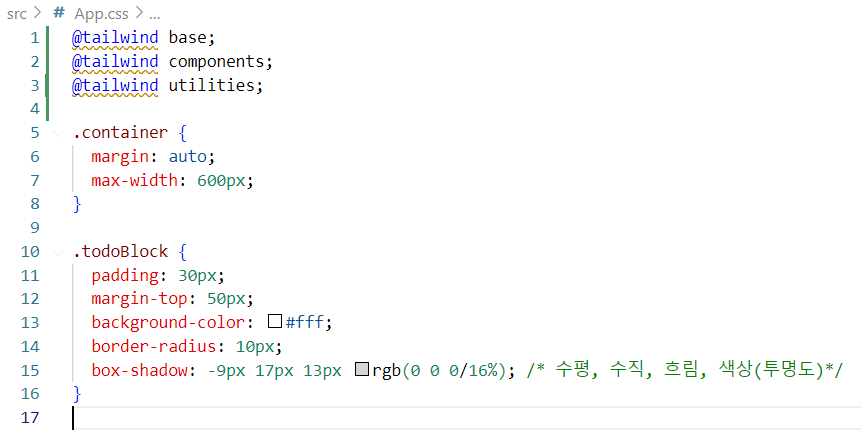Click the padding property name
The image size is (861, 435).
pos(125,276)
